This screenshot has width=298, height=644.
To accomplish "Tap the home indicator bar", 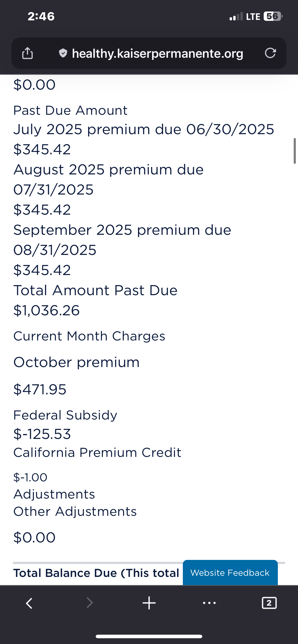I will (149, 636).
